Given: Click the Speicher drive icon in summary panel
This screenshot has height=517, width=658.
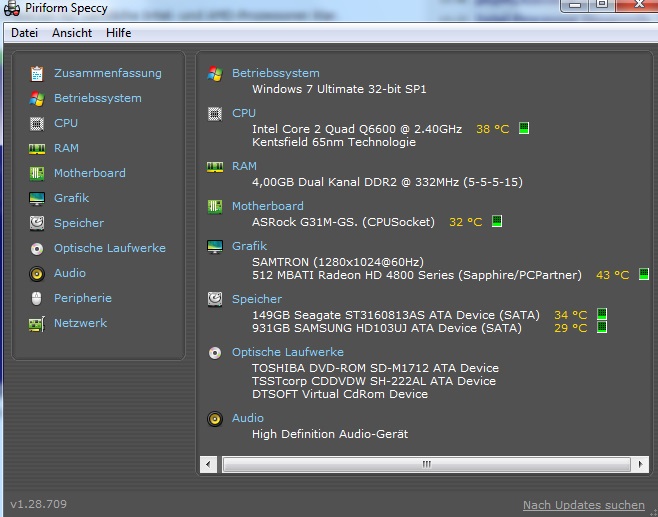Looking at the screenshot, I should 215,299.
